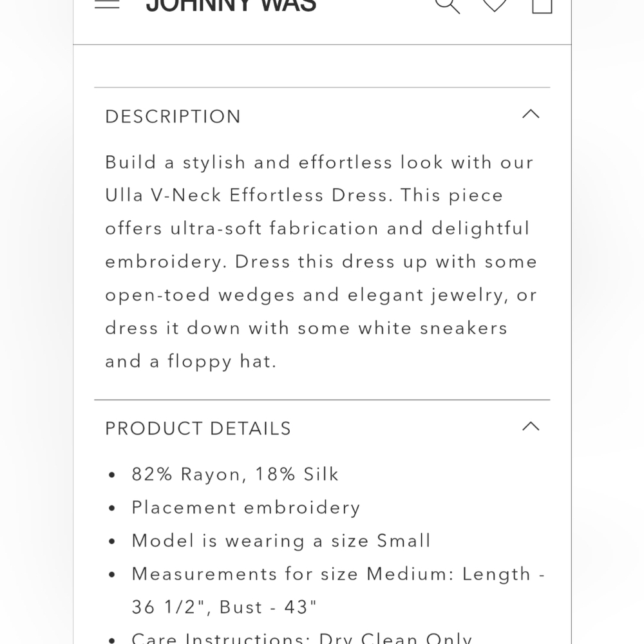
Task: Click the Measurements for size Medium line
Action: [x=338, y=574]
